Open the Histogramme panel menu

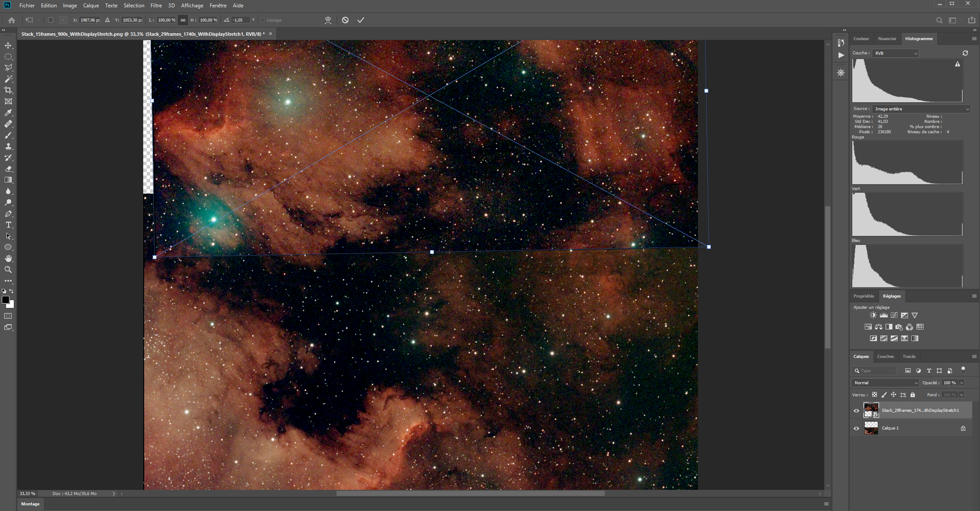(974, 39)
